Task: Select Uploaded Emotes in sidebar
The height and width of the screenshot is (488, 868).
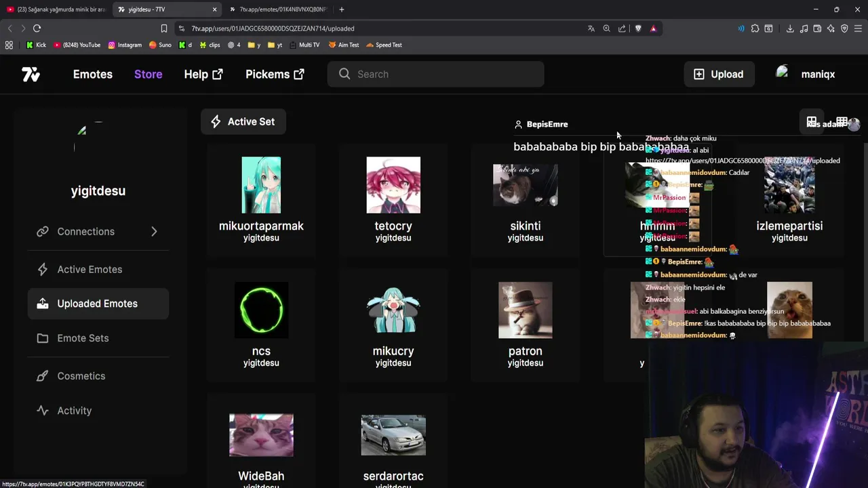Action: coord(98,304)
